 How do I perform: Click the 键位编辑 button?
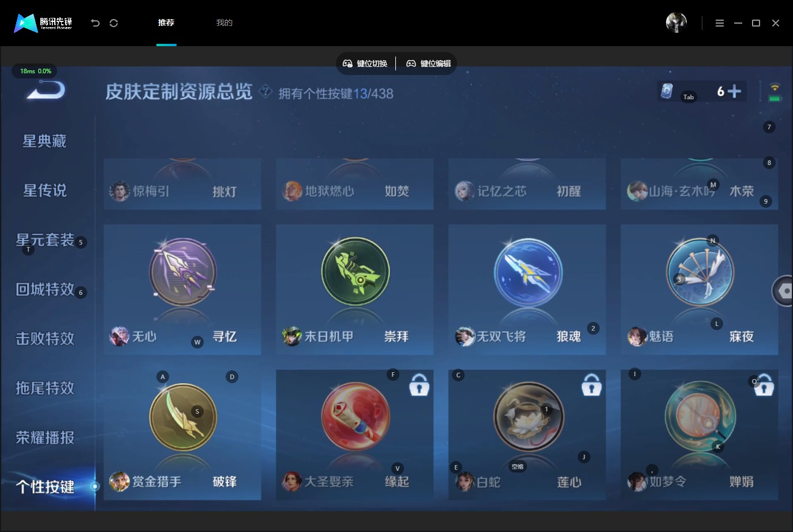[429, 63]
